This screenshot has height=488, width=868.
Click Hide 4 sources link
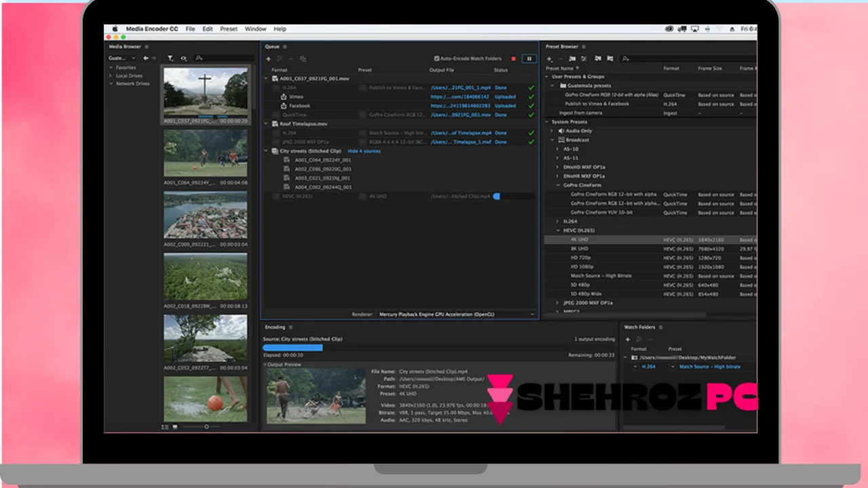pyautogui.click(x=364, y=151)
